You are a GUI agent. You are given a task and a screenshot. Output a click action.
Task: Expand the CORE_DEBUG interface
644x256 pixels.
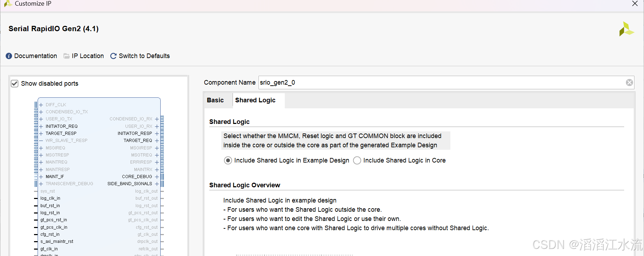point(157,177)
